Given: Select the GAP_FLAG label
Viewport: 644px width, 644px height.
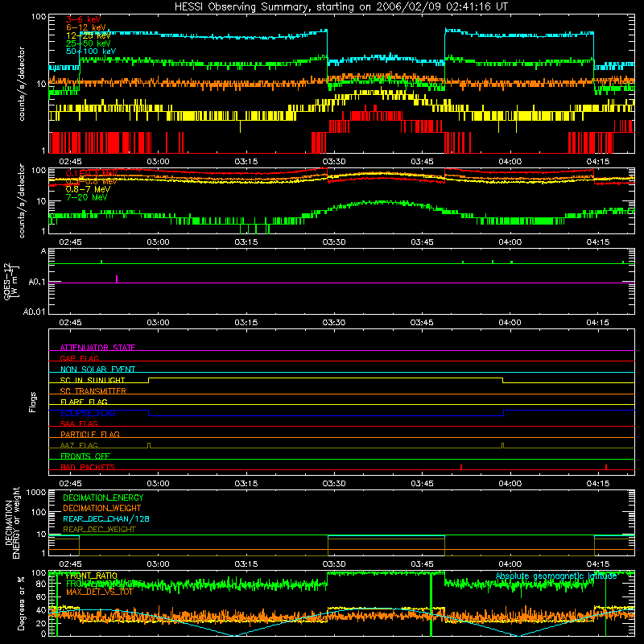Looking at the screenshot, I should pos(79,358).
